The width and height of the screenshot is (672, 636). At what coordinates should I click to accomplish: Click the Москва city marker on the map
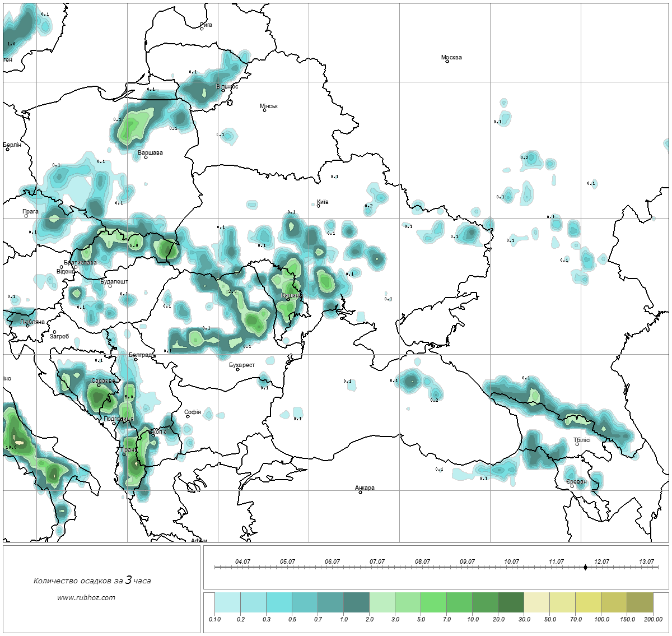pyautogui.click(x=447, y=62)
